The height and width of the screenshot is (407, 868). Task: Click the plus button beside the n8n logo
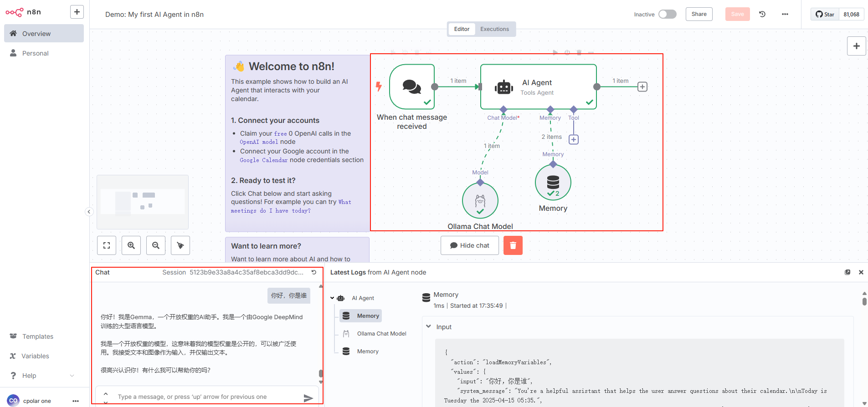coord(77,12)
